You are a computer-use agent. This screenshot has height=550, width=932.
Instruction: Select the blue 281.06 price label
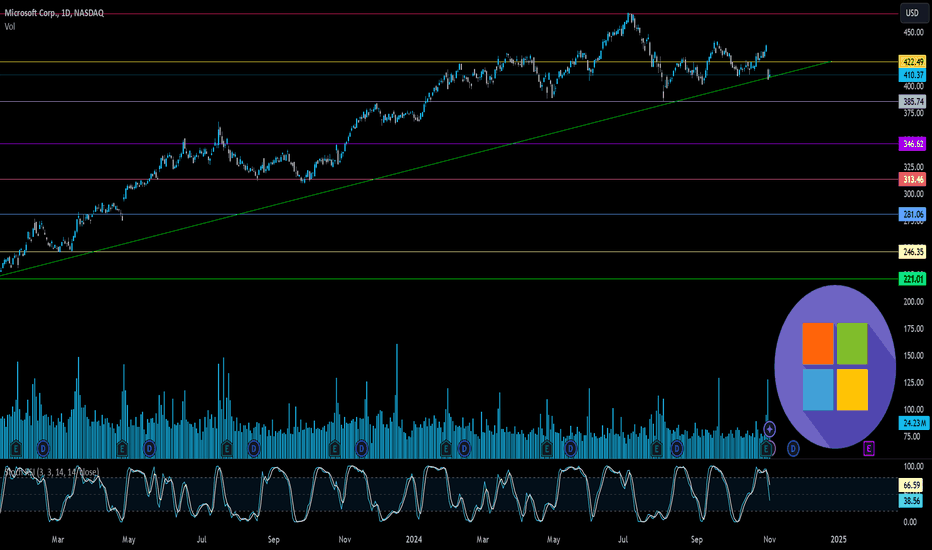click(x=913, y=215)
